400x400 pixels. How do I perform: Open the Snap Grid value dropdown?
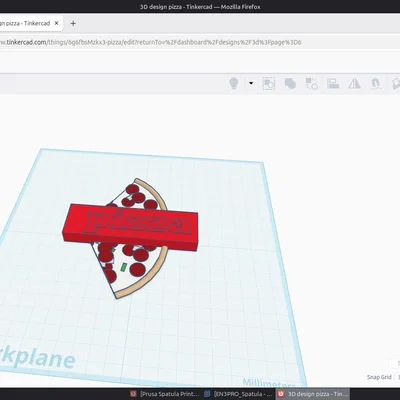[x=397, y=377]
